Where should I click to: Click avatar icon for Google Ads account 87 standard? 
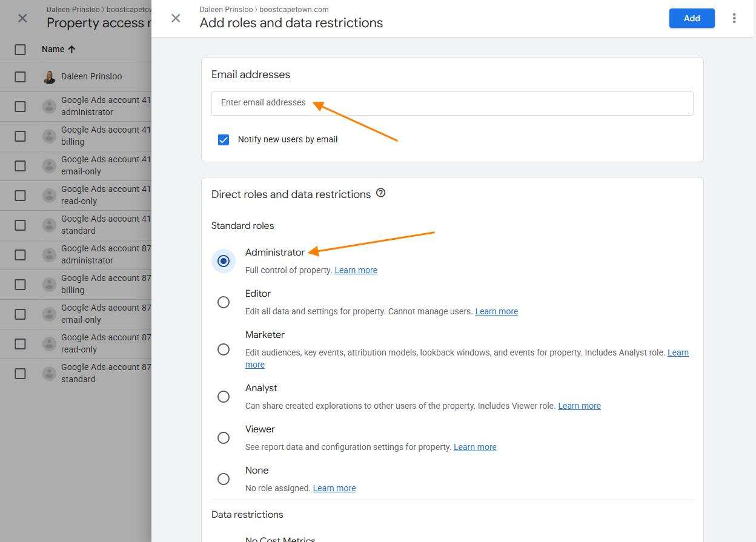tap(50, 374)
